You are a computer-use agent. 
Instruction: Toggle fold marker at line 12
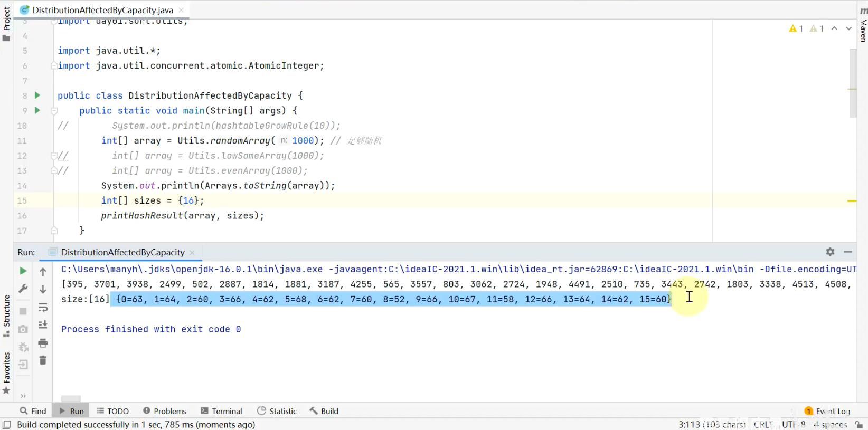pyautogui.click(x=54, y=156)
